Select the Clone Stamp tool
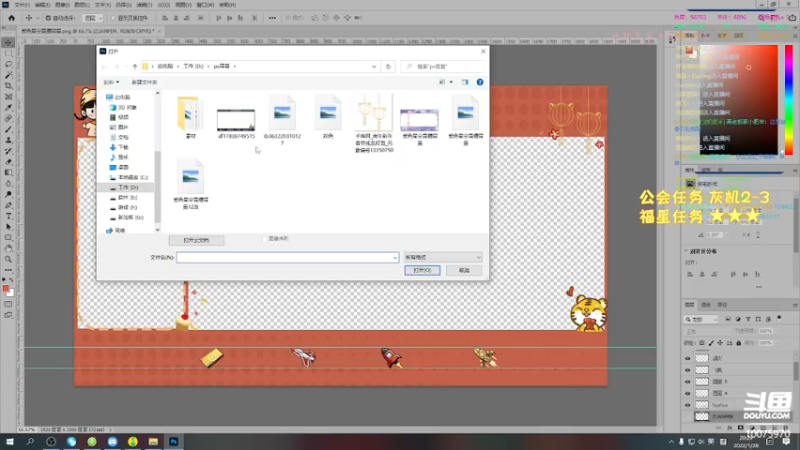Screen dimensions: 800x450 tap(8, 140)
